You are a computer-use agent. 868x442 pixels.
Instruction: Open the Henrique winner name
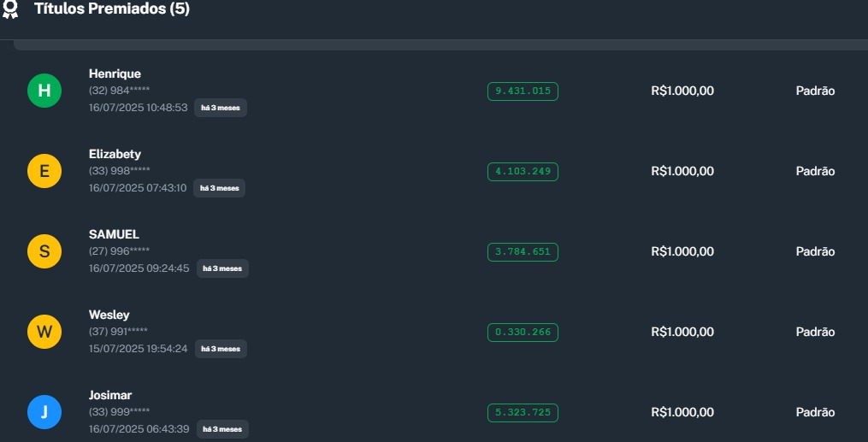(x=115, y=74)
